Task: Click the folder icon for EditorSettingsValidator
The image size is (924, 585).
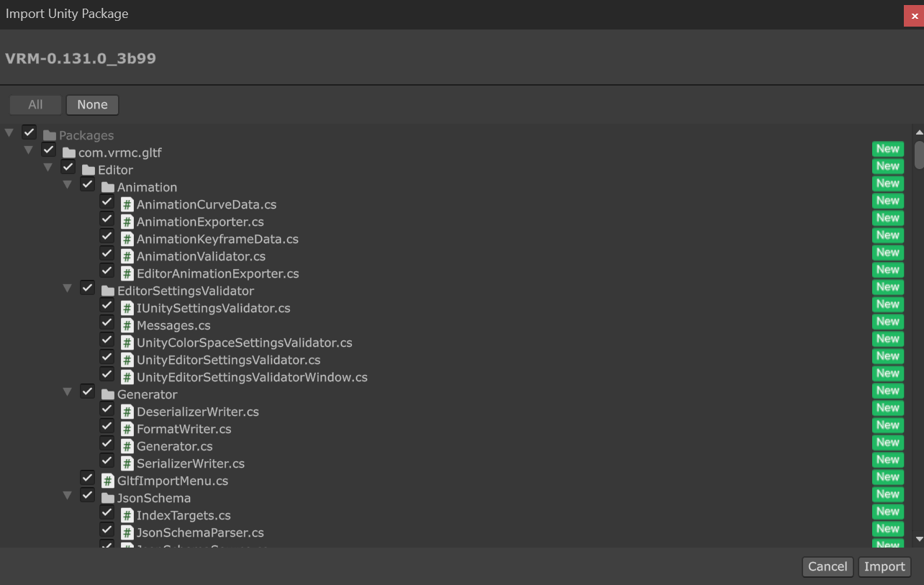Action: click(107, 291)
